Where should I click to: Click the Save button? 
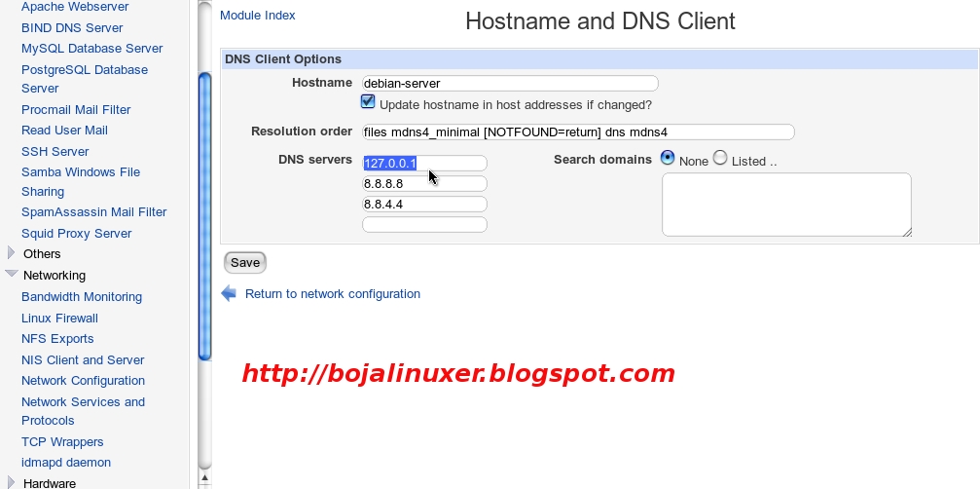245,263
